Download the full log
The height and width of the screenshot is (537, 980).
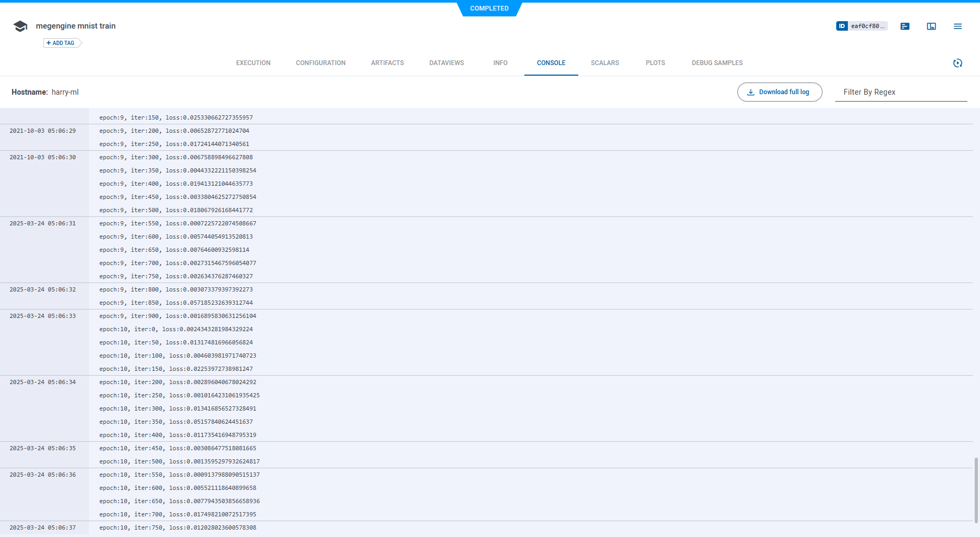[x=779, y=92]
